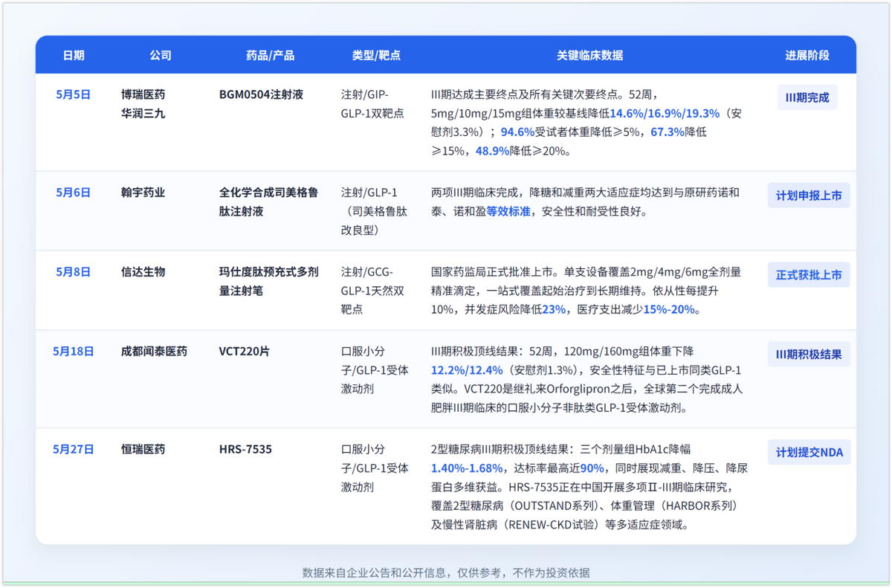Screen dimensions: 892x588
Task: Click the highlighted 1.40%-1.68% figure
Action: [x=467, y=468]
